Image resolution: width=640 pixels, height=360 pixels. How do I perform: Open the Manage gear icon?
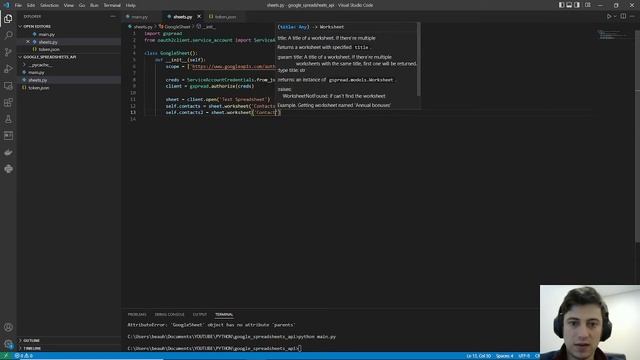[x=8, y=344]
